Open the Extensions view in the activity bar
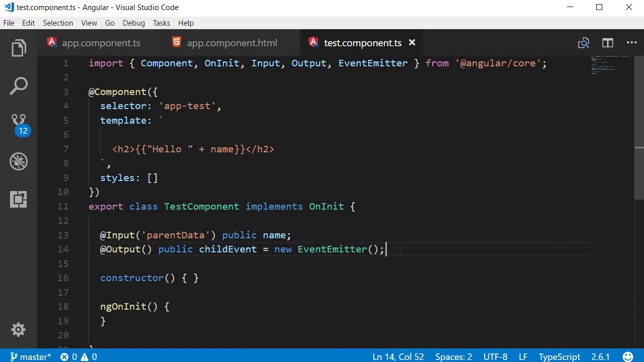 (x=19, y=199)
